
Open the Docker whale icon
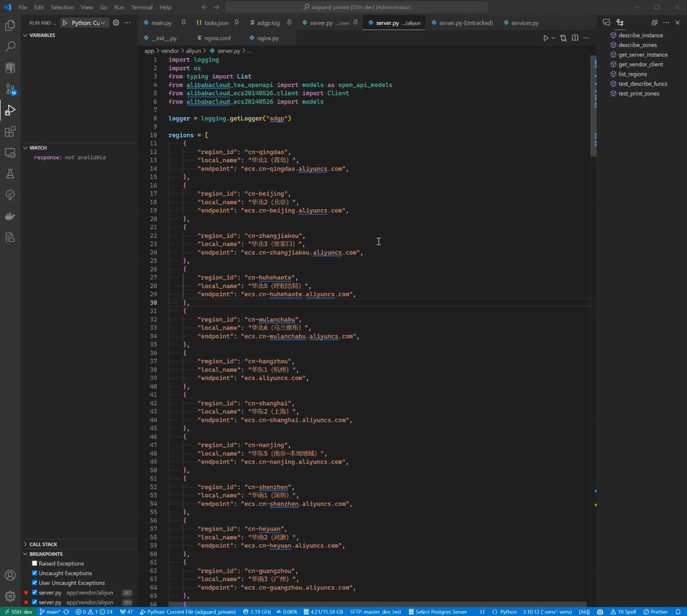[10, 216]
